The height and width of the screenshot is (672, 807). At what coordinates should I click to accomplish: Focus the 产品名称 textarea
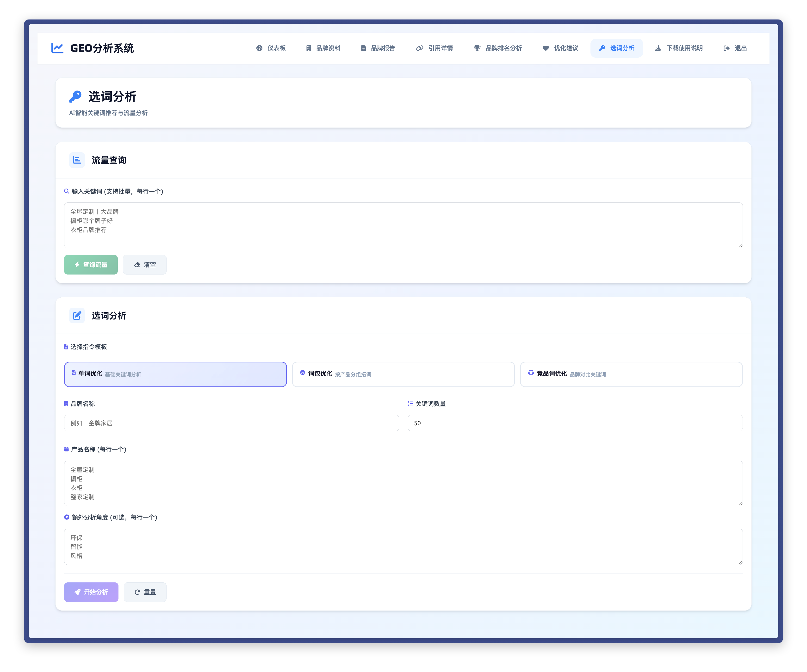403,483
